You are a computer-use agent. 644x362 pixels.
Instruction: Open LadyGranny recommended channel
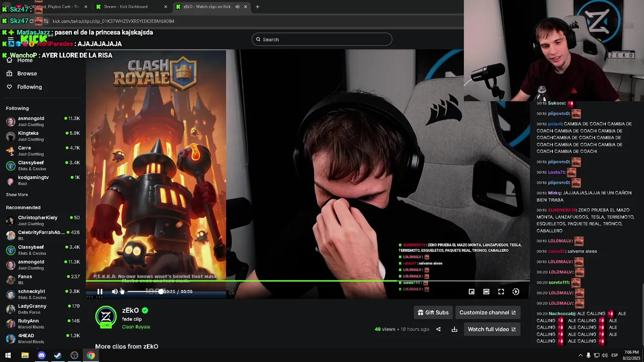tap(43, 309)
